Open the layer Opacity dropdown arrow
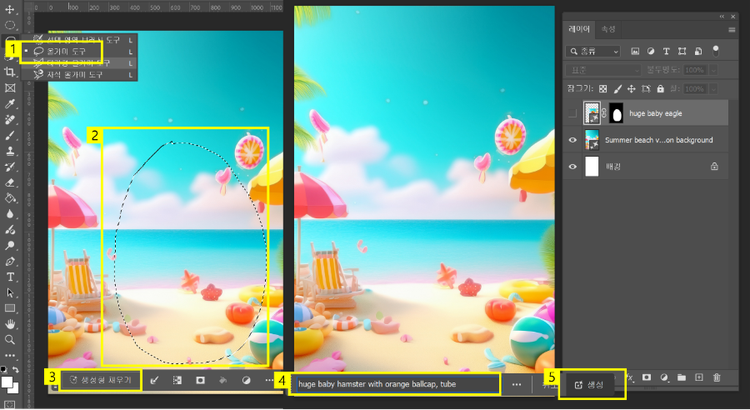Viewport: 750px width, 410px height. point(713,70)
